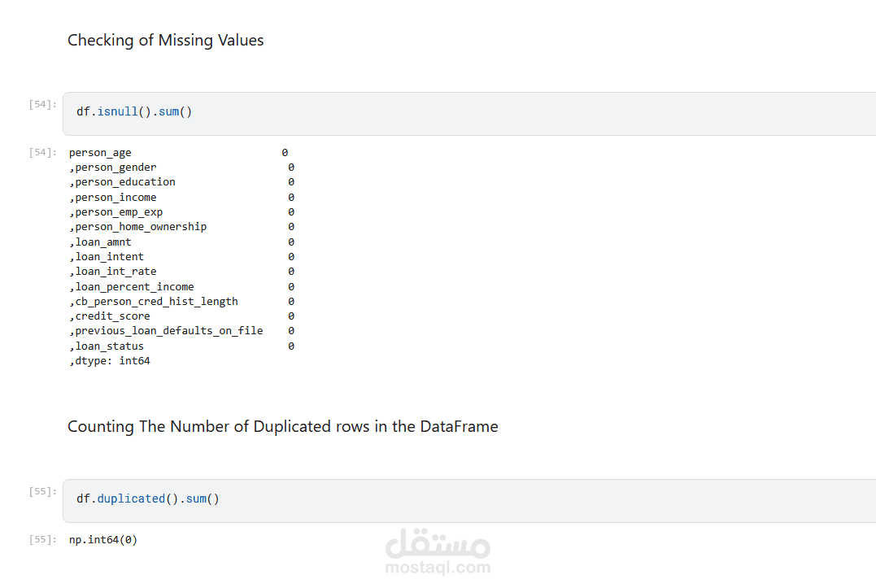Click the loan_int_rate output row
Screen dimensions: 876x588
115,272
